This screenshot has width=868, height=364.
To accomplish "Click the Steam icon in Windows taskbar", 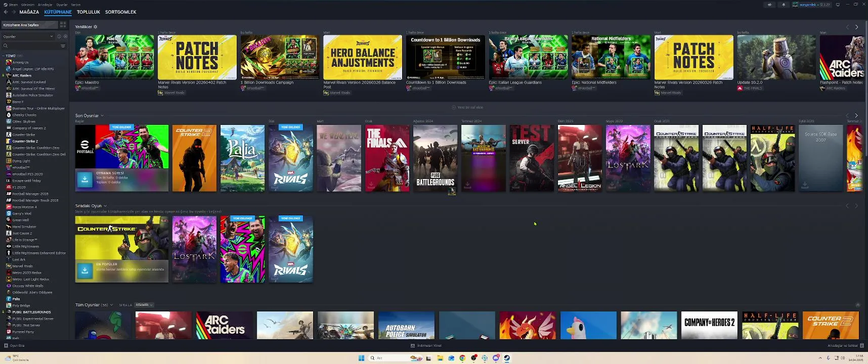I will click(x=507, y=358).
